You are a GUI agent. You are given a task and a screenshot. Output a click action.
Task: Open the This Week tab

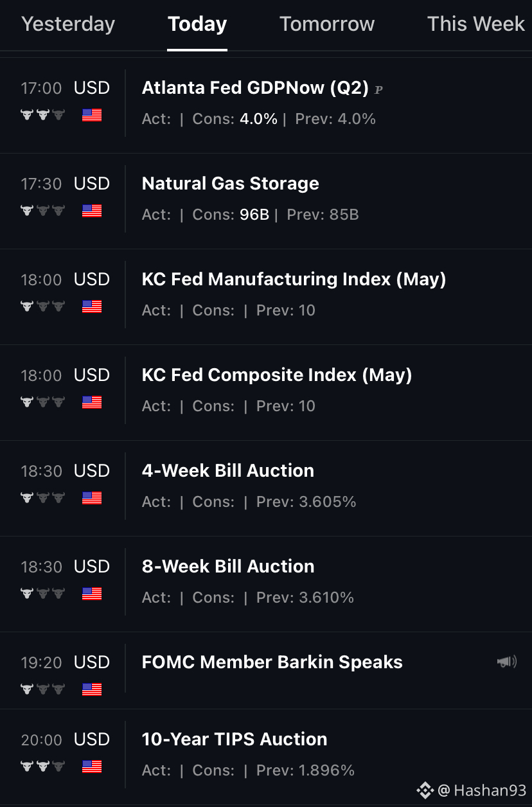476,24
